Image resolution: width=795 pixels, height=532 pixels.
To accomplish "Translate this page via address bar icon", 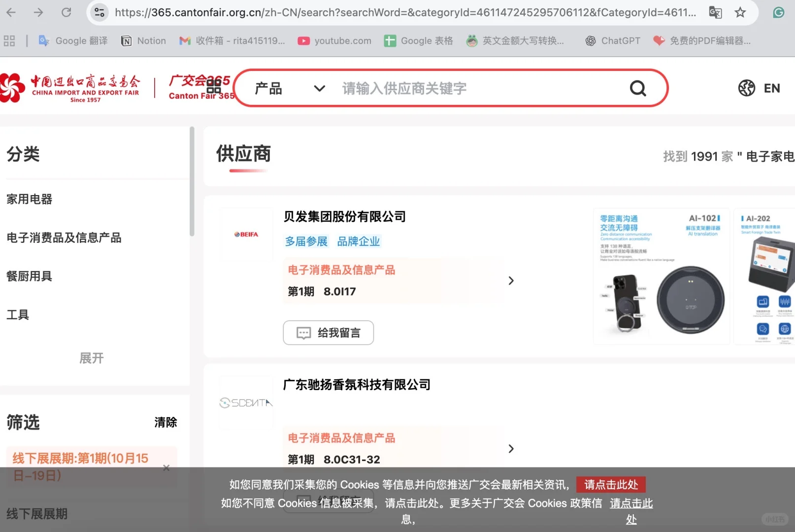I will pos(715,12).
